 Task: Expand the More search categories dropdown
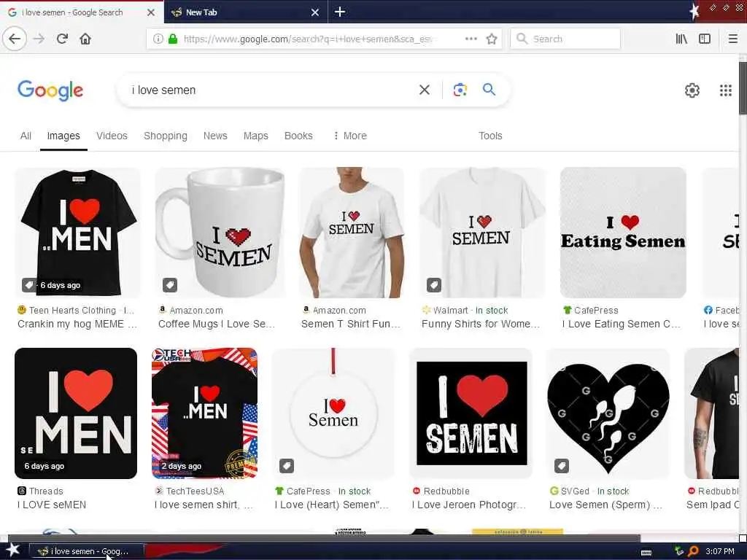click(350, 136)
